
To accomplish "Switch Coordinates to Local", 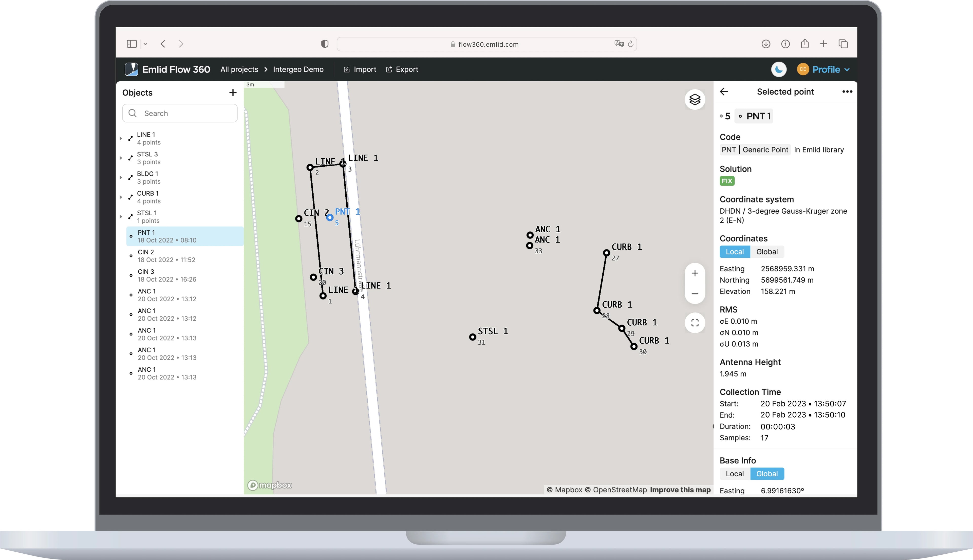I will (x=734, y=252).
